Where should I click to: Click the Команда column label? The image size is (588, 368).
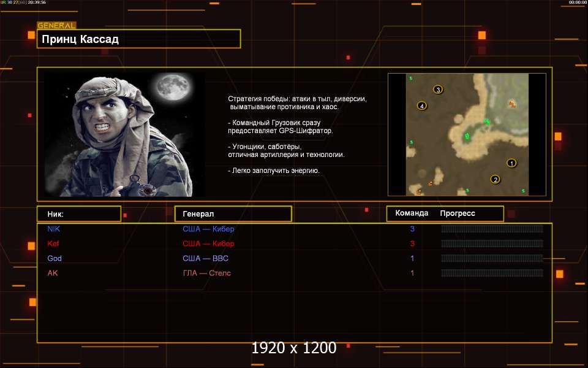click(412, 213)
